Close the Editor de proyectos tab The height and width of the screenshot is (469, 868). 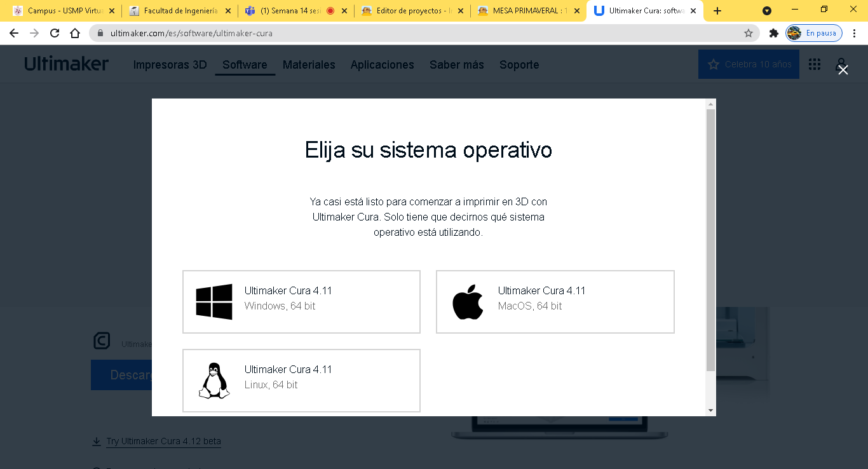[461, 11]
